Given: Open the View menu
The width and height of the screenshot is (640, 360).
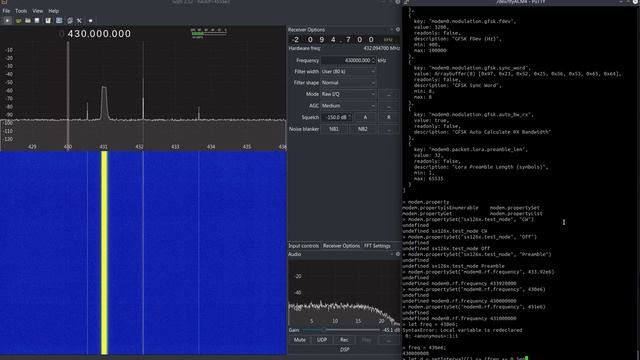Looking at the screenshot, I should pos(38,11).
